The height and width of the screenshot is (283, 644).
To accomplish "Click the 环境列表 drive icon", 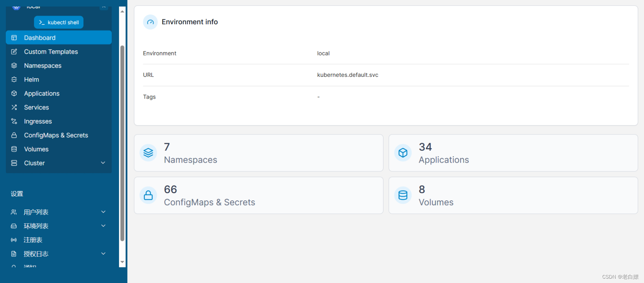I will click(14, 226).
